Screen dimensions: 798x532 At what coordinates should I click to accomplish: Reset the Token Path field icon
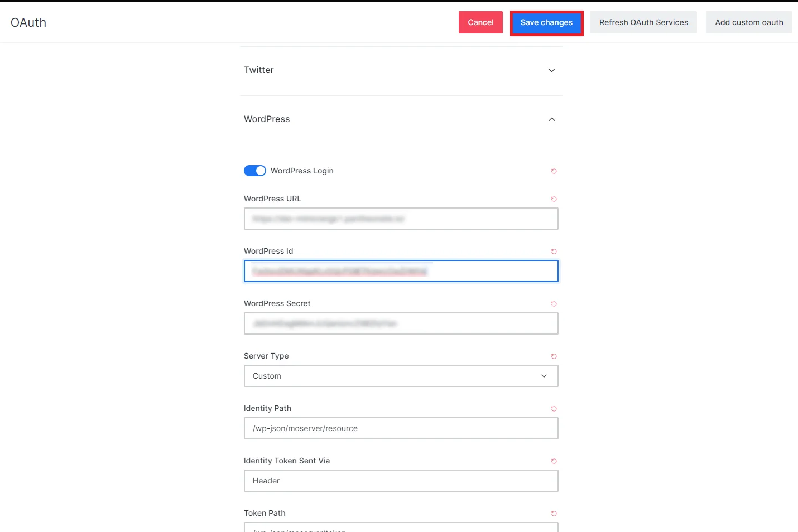coord(554,514)
